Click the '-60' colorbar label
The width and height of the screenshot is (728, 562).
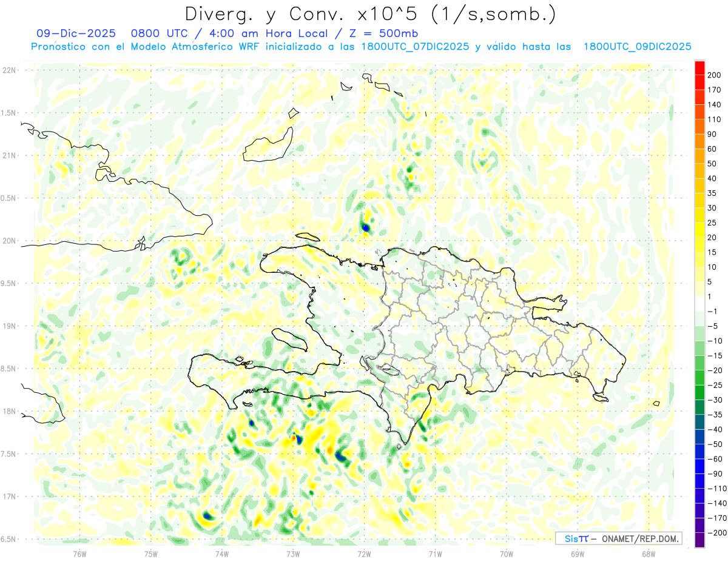tap(714, 459)
